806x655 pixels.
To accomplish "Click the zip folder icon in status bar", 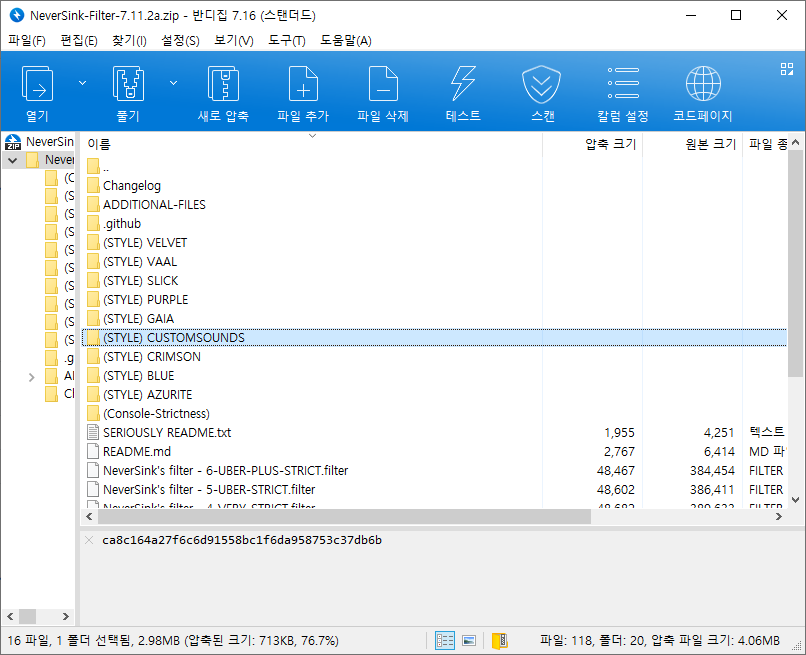I will click(x=499, y=641).
